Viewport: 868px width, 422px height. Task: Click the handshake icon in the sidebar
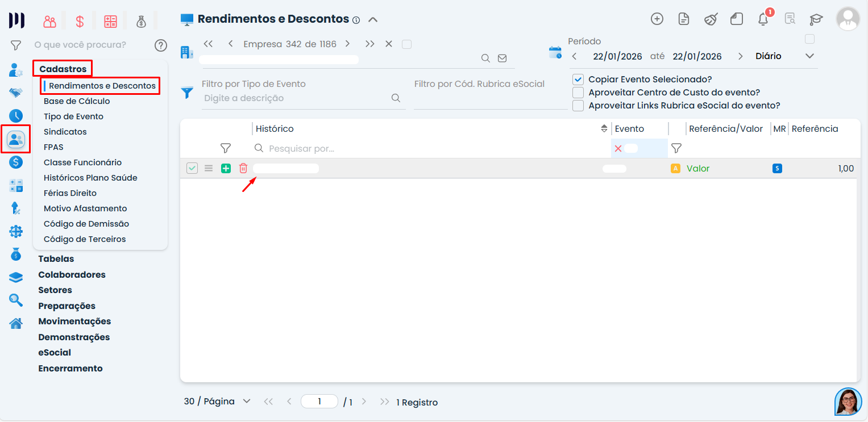(x=16, y=92)
